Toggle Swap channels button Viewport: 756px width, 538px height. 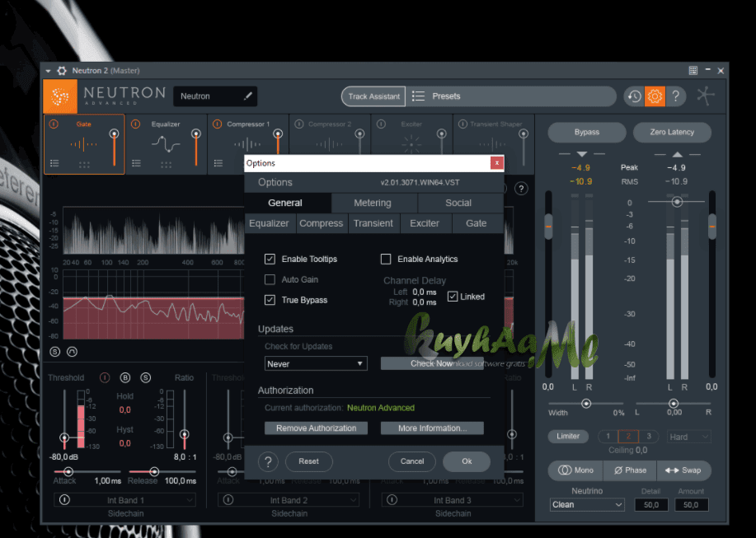pyautogui.click(x=683, y=470)
